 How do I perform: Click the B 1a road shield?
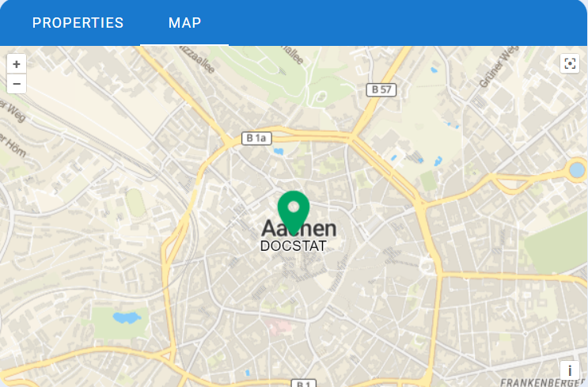click(x=256, y=138)
